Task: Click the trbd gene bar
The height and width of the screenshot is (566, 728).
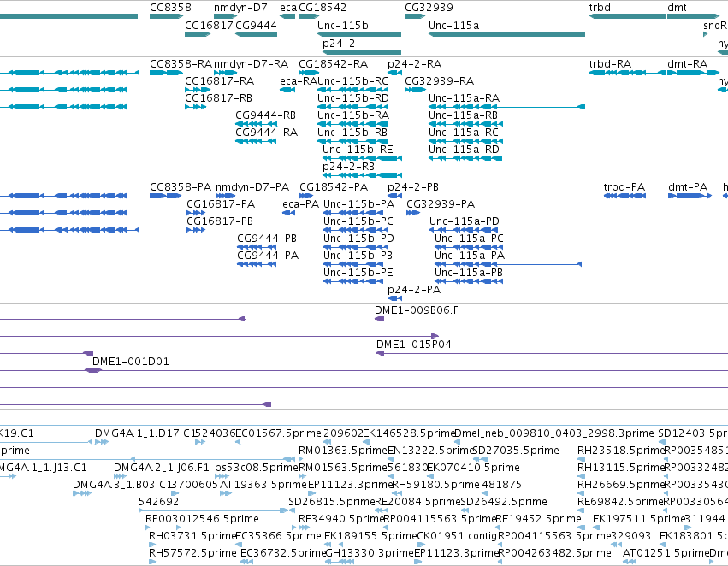Action: pyautogui.click(x=628, y=17)
